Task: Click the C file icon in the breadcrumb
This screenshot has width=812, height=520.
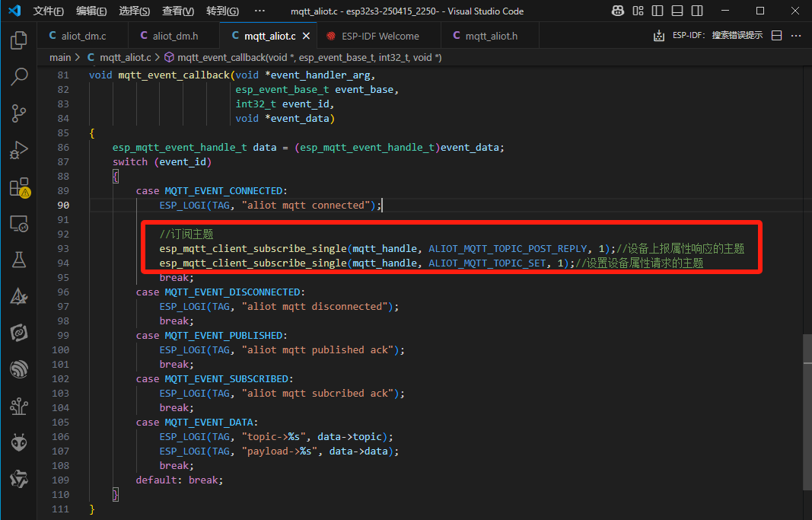Action: coord(91,58)
